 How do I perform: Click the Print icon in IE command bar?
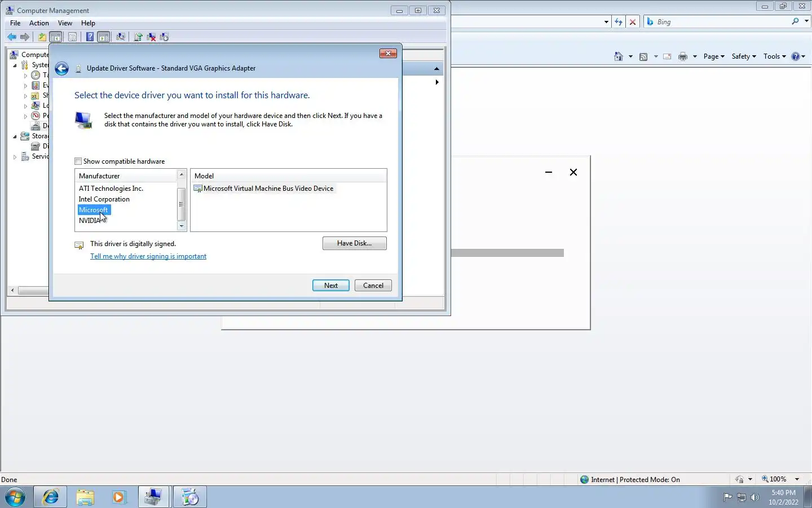pos(683,56)
